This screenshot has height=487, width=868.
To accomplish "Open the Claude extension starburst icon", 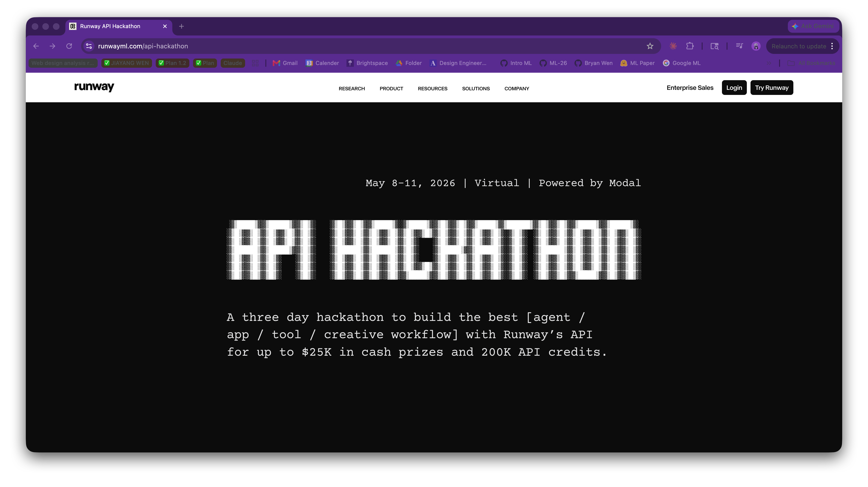I will coord(673,46).
